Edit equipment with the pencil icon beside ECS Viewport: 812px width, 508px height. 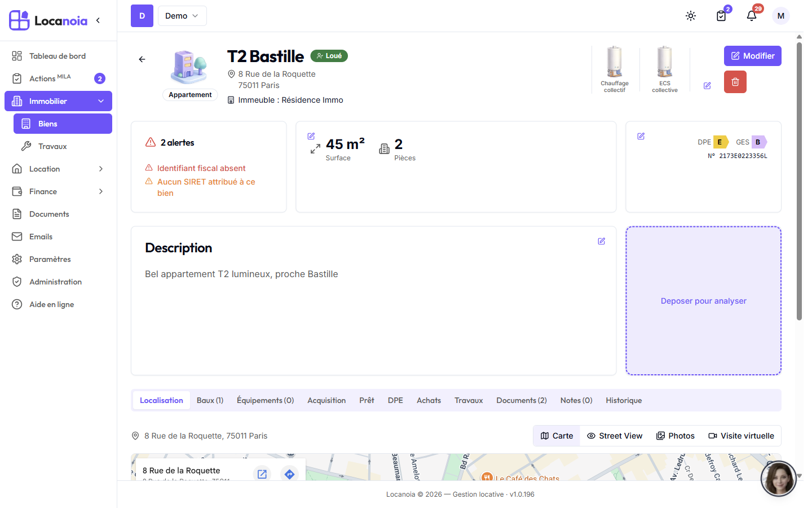[x=707, y=86]
